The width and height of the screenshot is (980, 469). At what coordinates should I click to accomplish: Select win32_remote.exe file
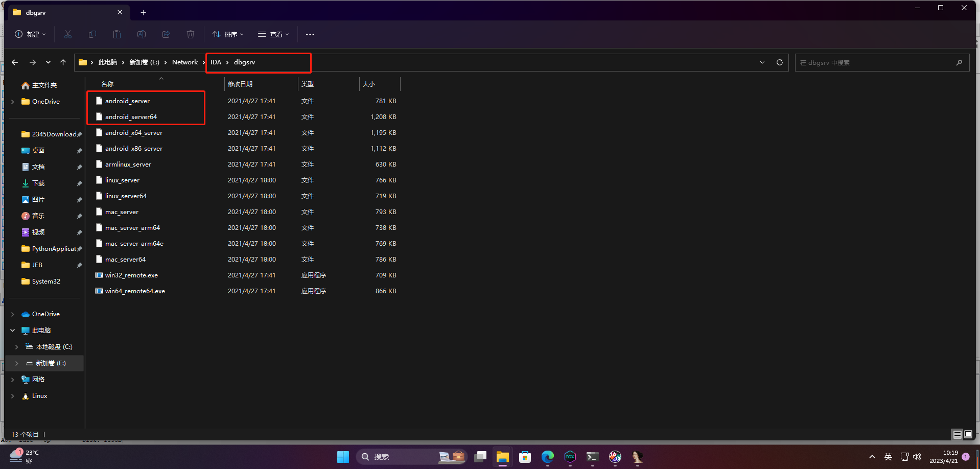click(x=131, y=275)
